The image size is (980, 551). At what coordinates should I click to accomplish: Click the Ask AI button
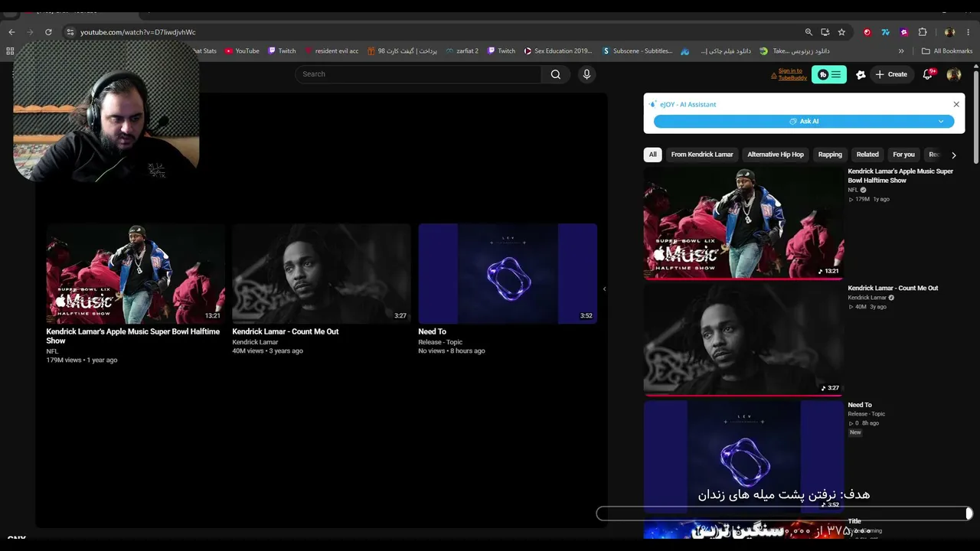tap(804, 121)
